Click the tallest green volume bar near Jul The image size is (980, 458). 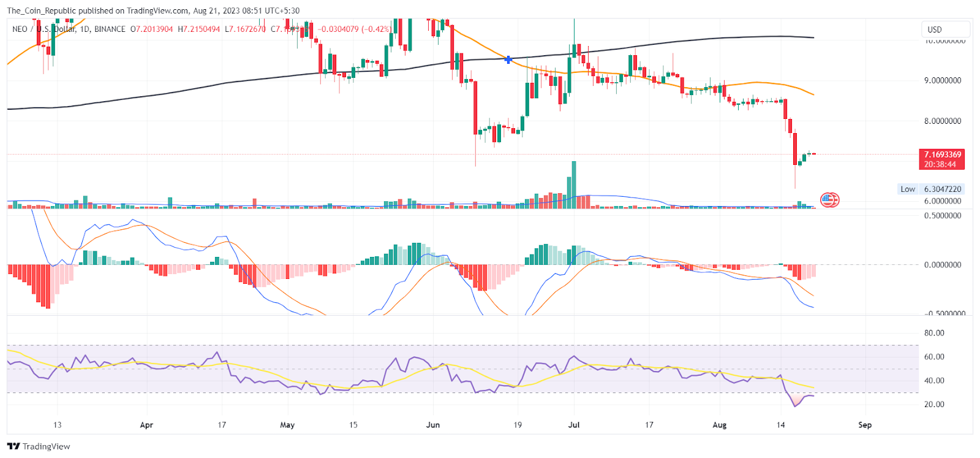[574, 185]
